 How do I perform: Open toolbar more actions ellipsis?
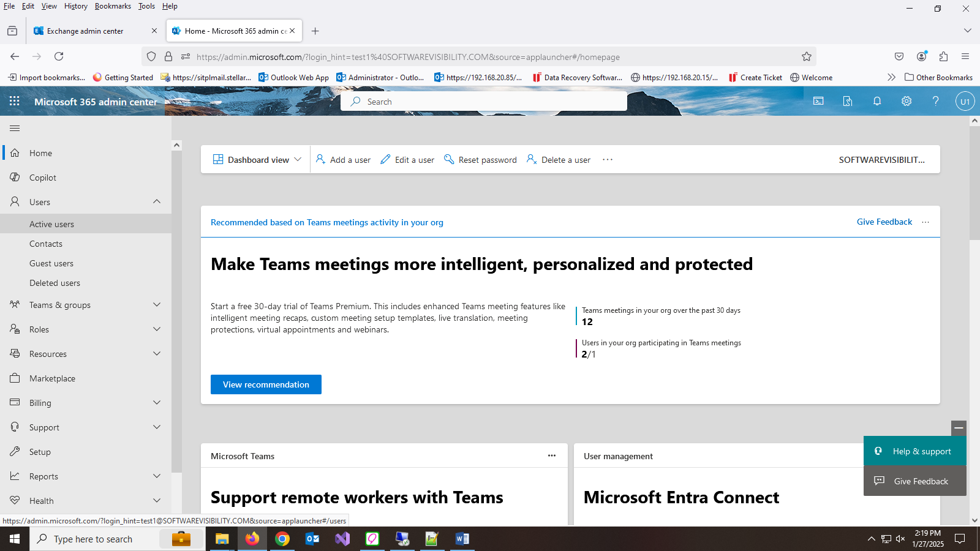click(x=608, y=160)
